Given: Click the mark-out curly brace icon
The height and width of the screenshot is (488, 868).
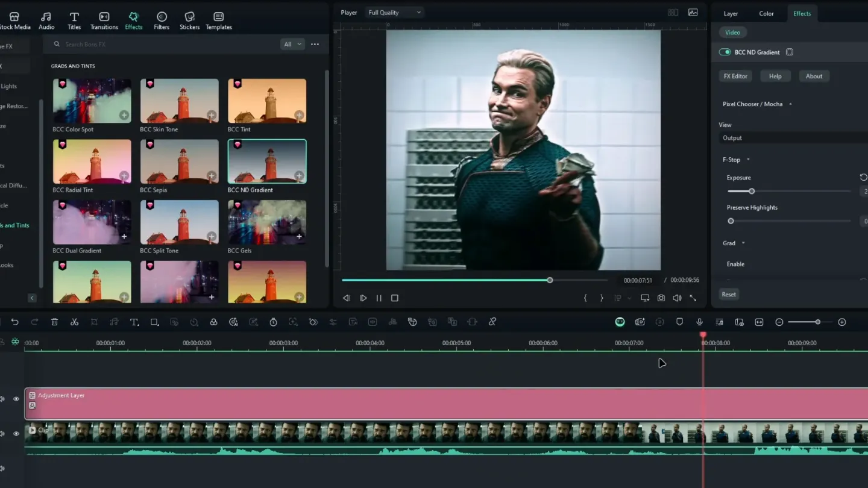Looking at the screenshot, I should (x=601, y=298).
